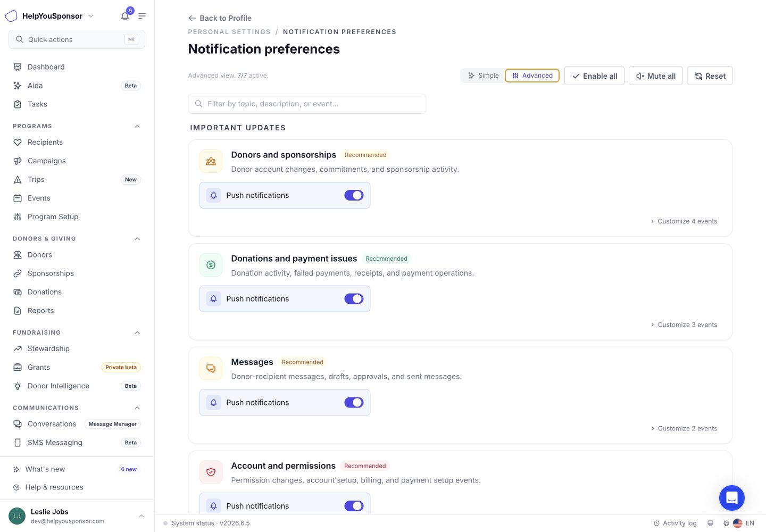Open Donor Intelligence item
The image size is (766, 532).
tap(77, 386)
